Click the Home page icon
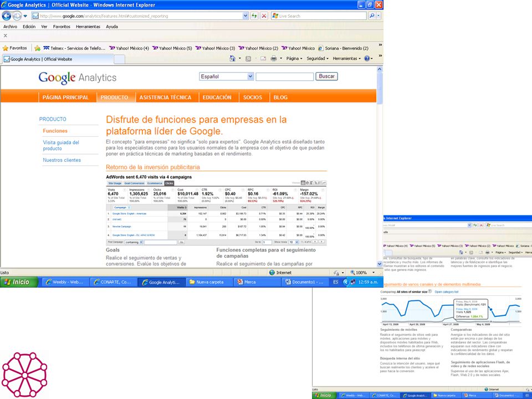 pyautogui.click(x=232, y=58)
